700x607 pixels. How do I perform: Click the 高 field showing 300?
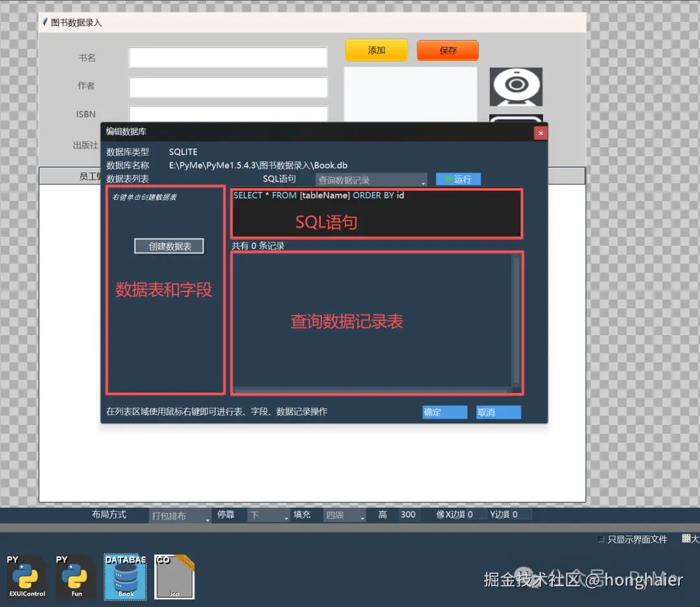408,514
